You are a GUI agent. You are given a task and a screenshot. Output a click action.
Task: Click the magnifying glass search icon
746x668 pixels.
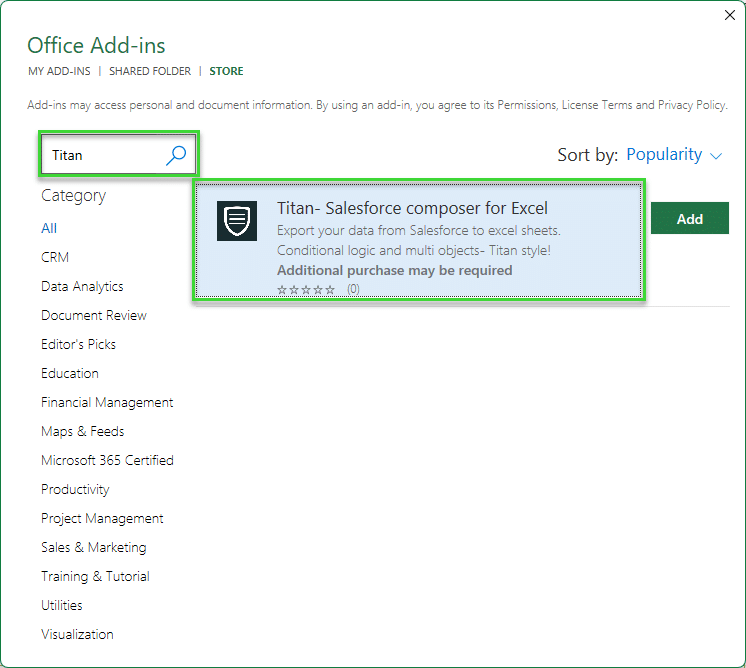pyautogui.click(x=176, y=155)
